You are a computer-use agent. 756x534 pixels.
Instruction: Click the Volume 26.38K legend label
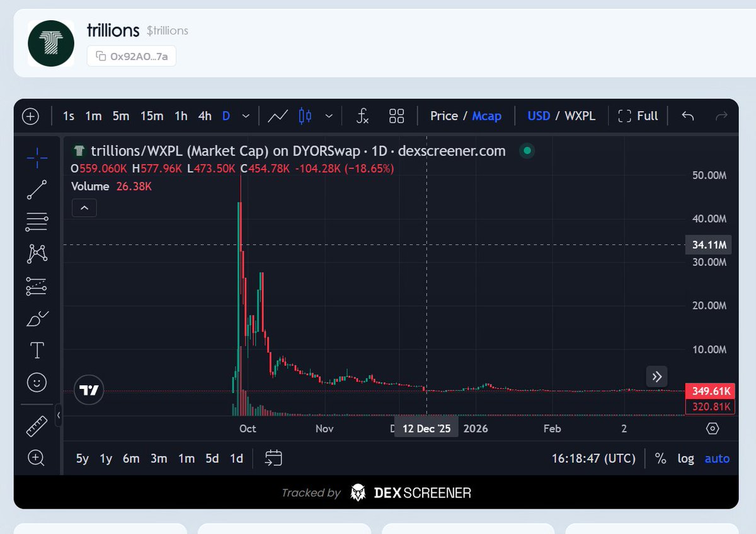112,187
